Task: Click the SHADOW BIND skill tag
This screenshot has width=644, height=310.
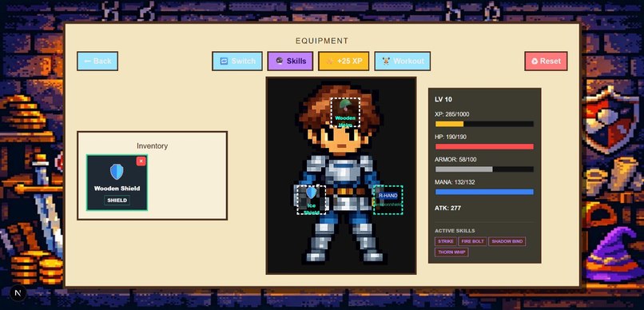Action: point(507,241)
